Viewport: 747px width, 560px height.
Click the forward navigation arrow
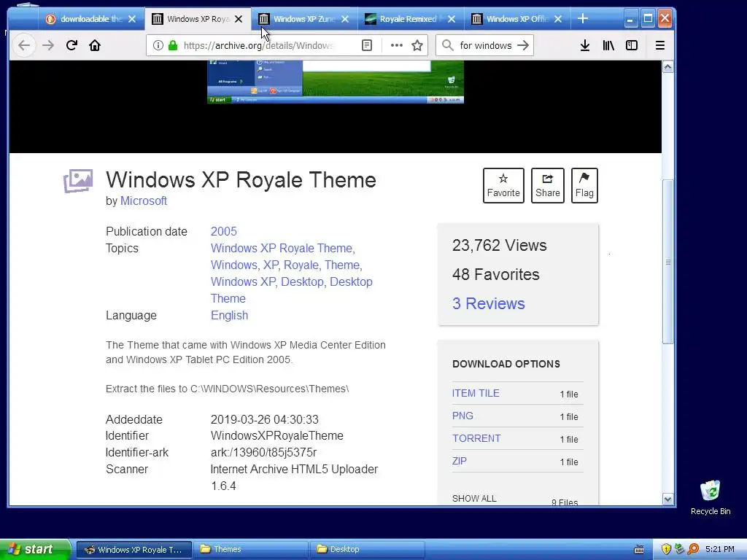pyautogui.click(x=48, y=46)
